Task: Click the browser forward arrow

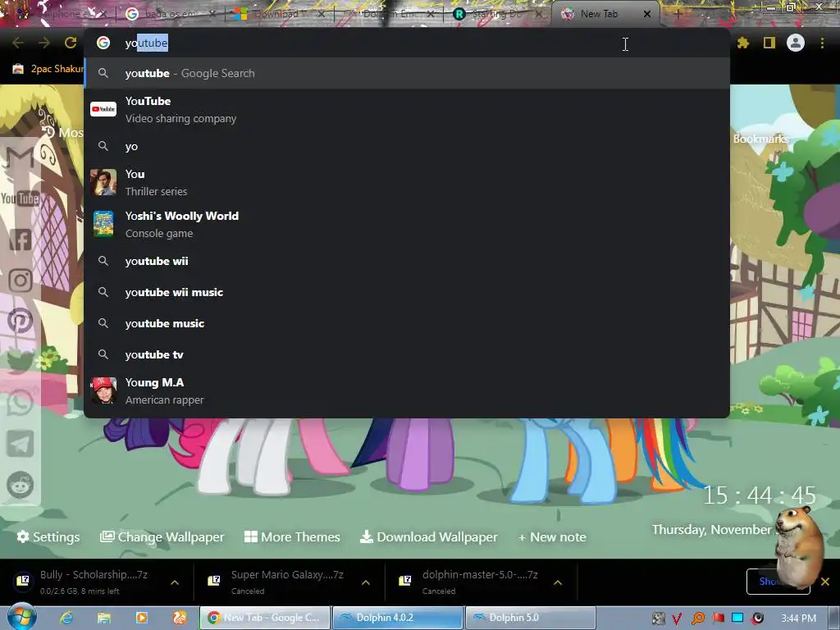Action: 44,43
